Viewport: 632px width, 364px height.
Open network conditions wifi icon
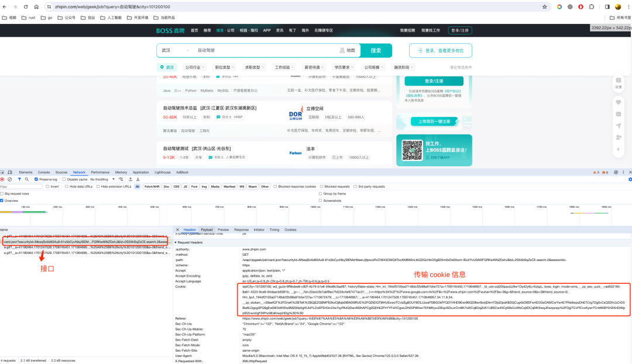click(x=121, y=180)
